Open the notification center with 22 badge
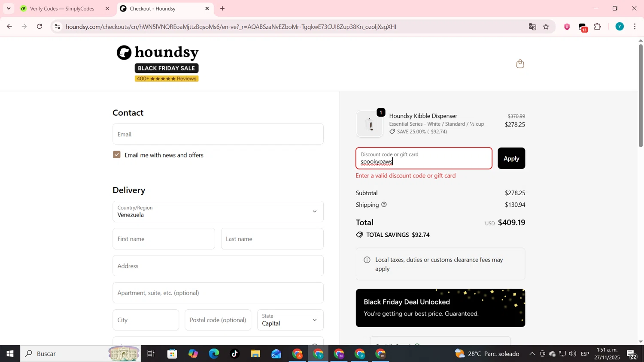 [632, 354]
